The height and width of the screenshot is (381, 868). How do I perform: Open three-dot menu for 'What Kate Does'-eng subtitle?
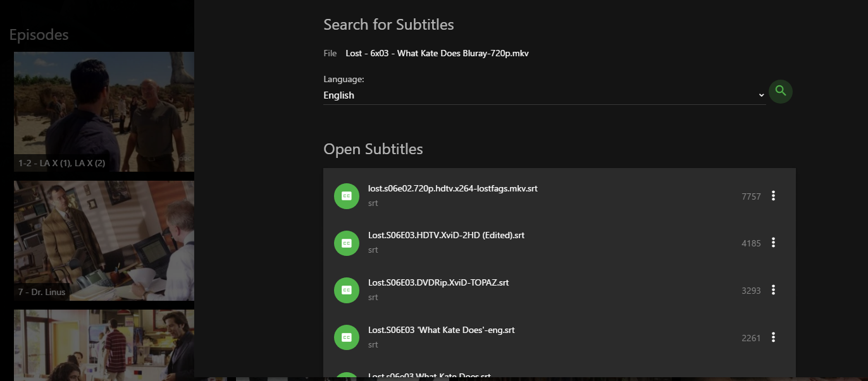[x=773, y=337]
